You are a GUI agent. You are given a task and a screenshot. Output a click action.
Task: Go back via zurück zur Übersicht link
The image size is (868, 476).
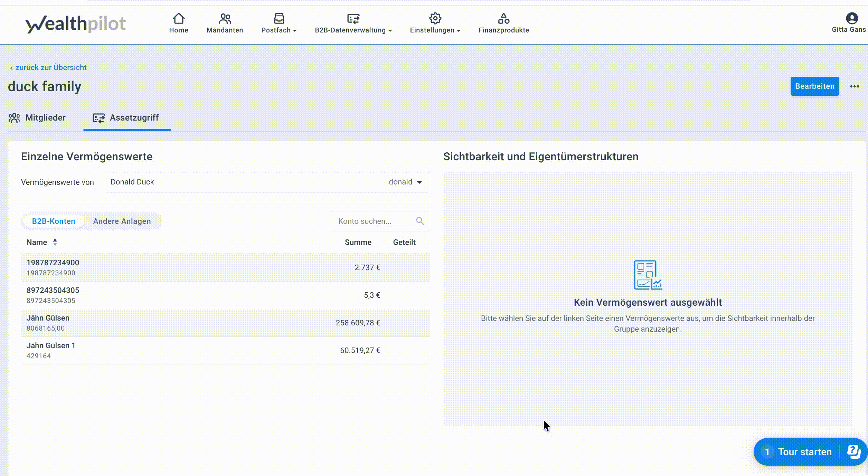coord(48,67)
